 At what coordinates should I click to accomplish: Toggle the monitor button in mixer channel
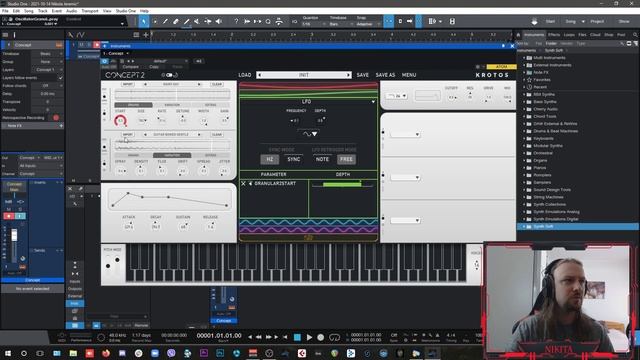20,216
